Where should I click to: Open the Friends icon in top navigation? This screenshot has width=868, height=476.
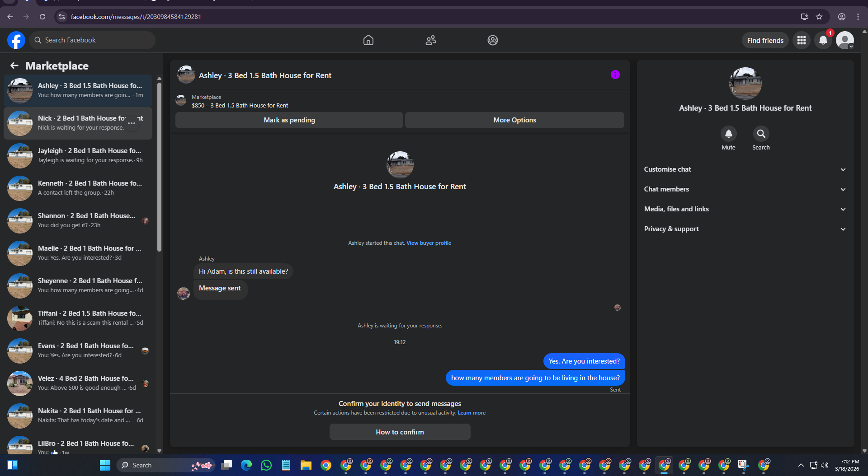point(431,40)
